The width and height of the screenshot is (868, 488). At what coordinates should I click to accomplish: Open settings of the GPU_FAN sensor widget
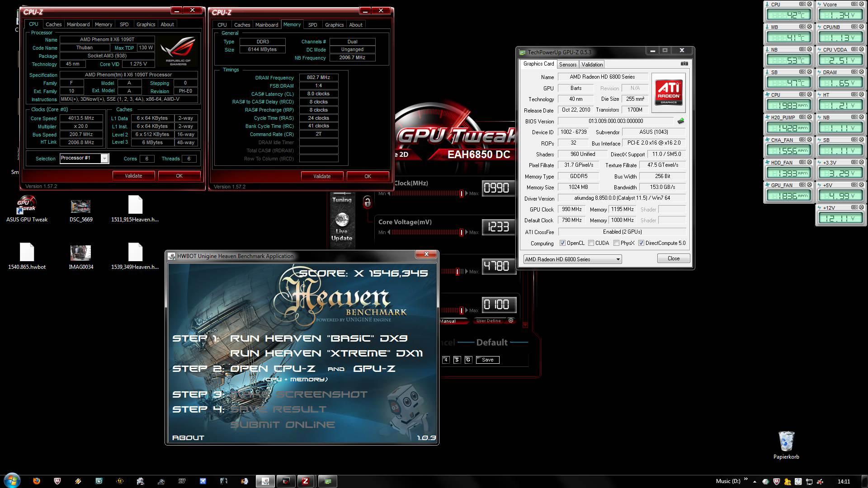point(802,185)
